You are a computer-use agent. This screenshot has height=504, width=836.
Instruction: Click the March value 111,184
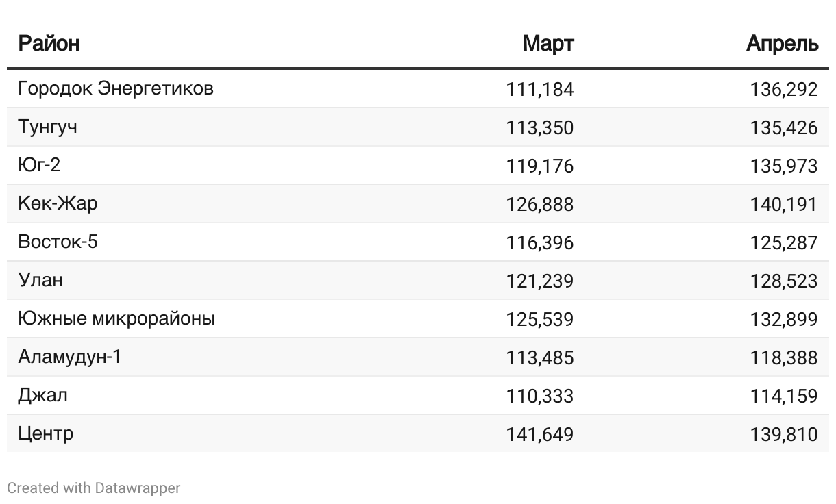click(x=540, y=89)
